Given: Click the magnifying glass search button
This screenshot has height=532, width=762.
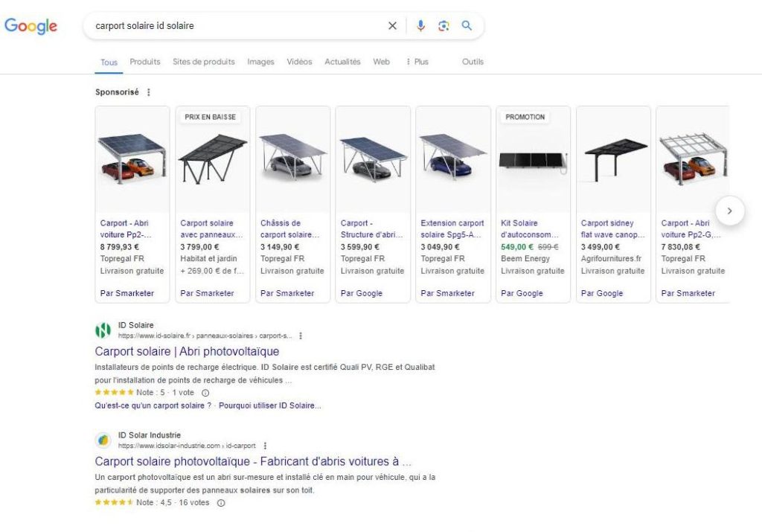Looking at the screenshot, I should pyautogui.click(x=467, y=26).
